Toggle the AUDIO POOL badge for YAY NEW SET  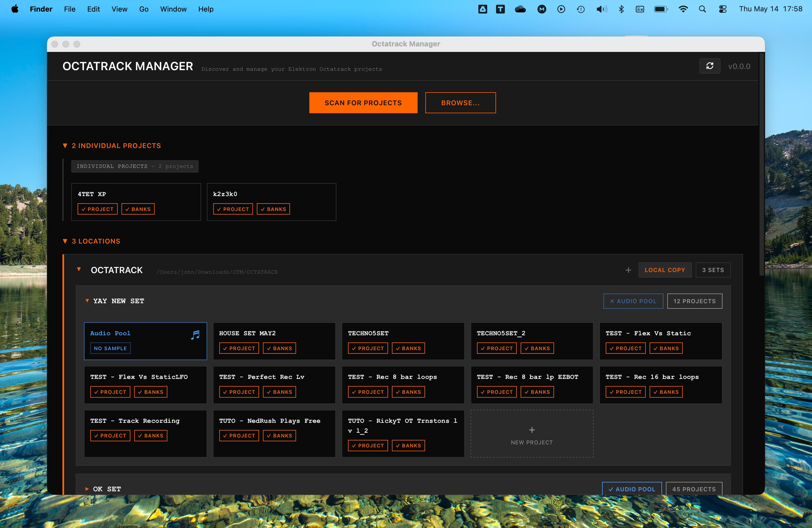point(633,301)
